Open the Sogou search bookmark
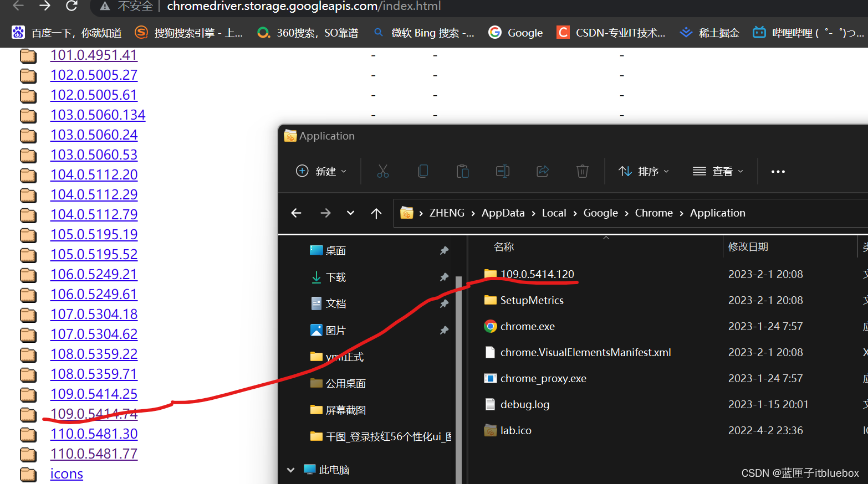Screen dimensions: 868x484 pyautogui.click(x=189, y=33)
